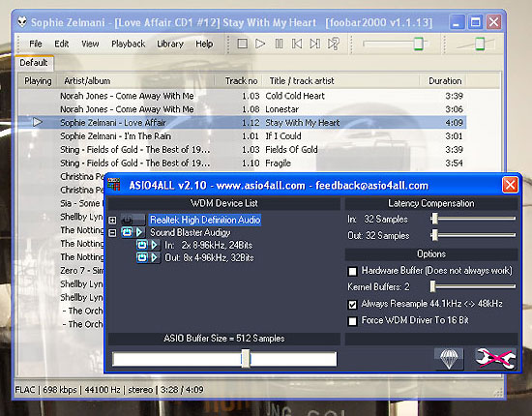Click play arrow beside Out: 8x 4-96kHz

click(x=155, y=258)
